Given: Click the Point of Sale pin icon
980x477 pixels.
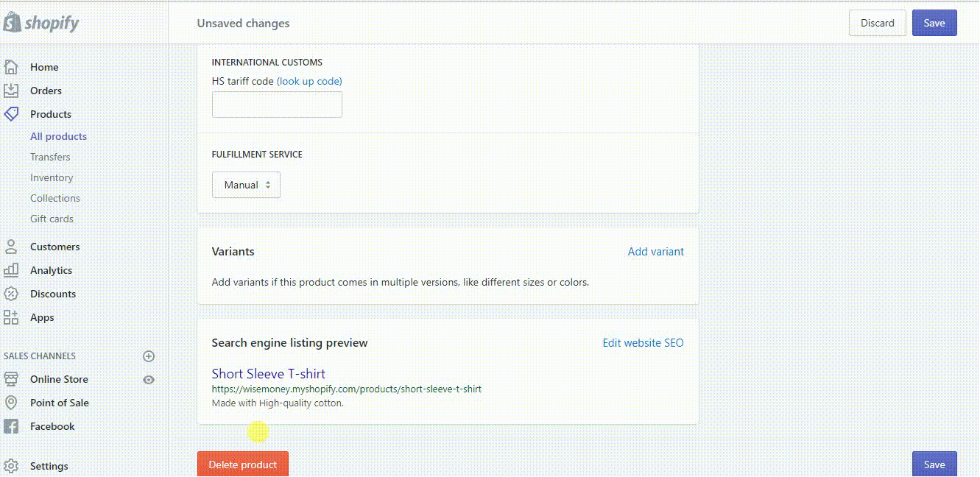Looking at the screenshot, I should [11, 403].
